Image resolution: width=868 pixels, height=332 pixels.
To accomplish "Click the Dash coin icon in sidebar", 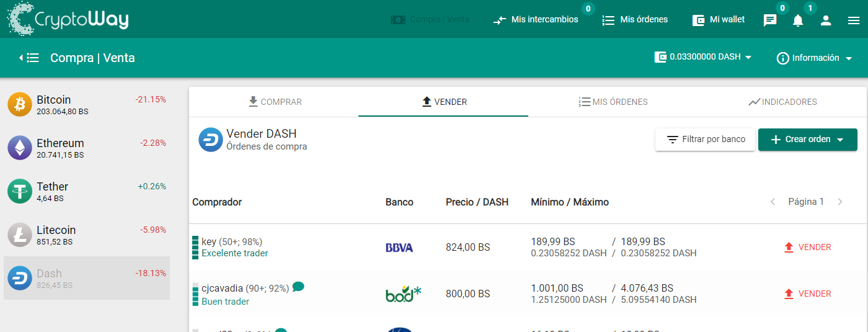I will pos(20,278).
